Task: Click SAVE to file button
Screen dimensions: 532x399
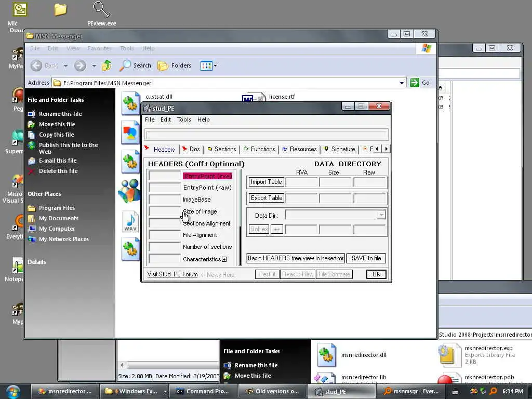Action: (366, 258)
